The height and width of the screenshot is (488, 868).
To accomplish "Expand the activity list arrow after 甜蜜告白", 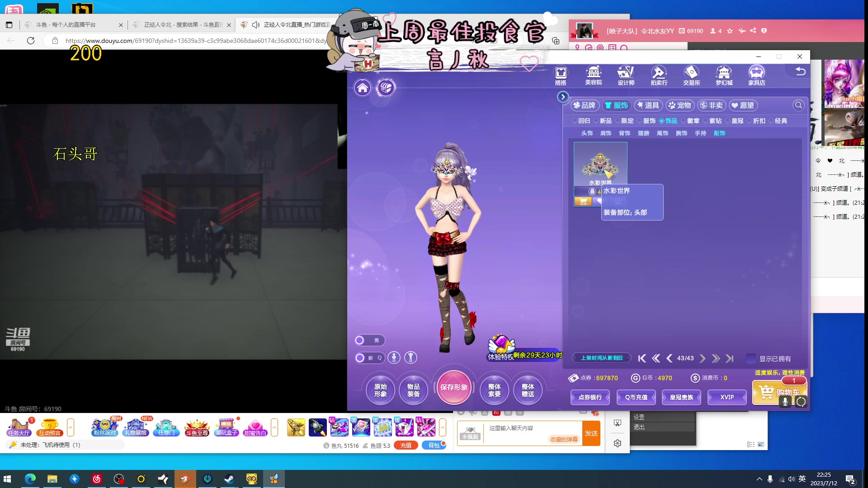I will 274,427.
